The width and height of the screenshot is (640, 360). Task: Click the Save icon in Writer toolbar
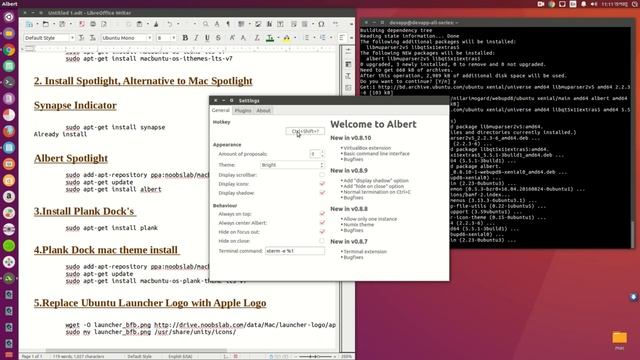pyautogui.click(x=62, y=24)
